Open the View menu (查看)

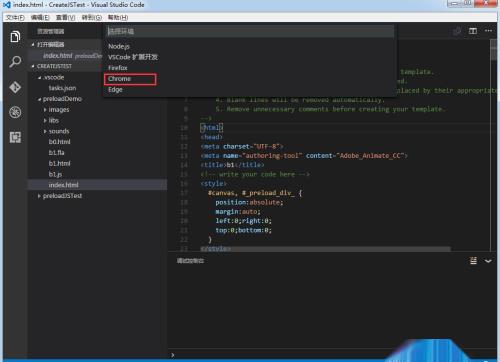point(65,17)
